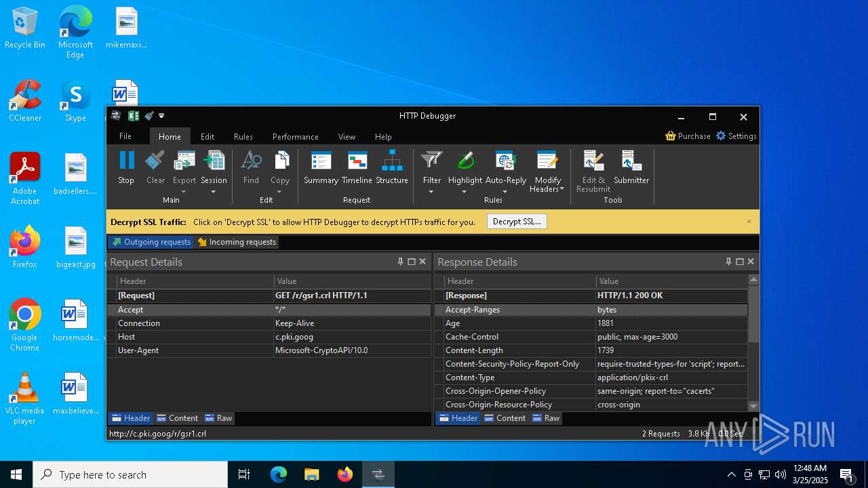Expand the Session dropdown arrow
Image resolution: width=868 pixels, height=488 pixels.
pyautogui.click(x=213, y=192)
